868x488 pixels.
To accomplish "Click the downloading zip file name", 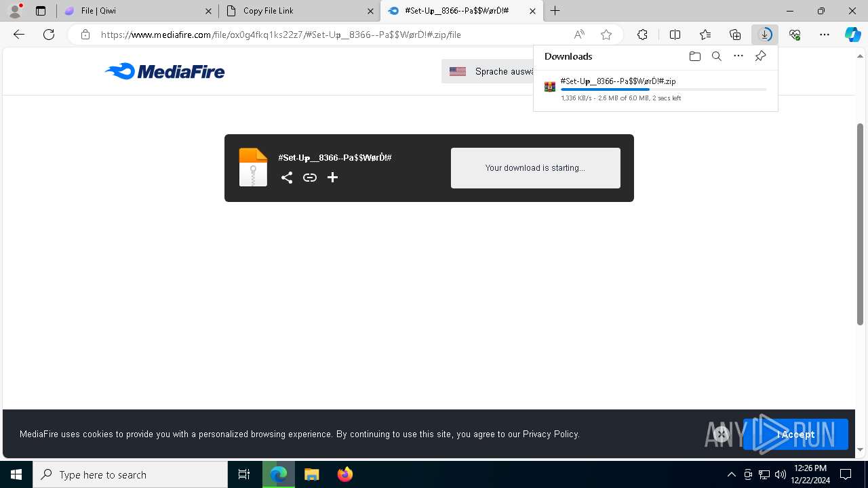I will coord(618,81).
